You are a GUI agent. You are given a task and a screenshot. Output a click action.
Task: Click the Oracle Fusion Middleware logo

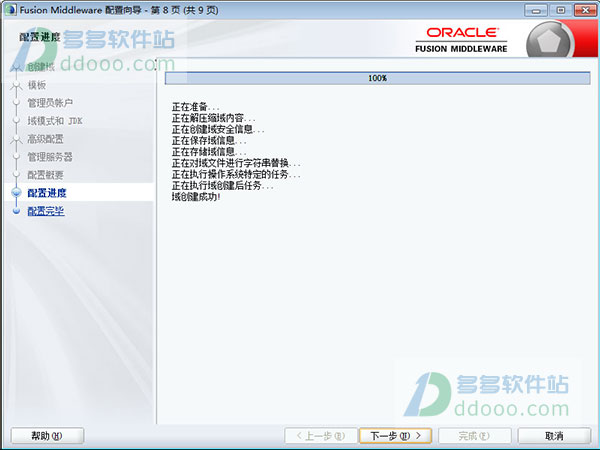coord(461,39)
